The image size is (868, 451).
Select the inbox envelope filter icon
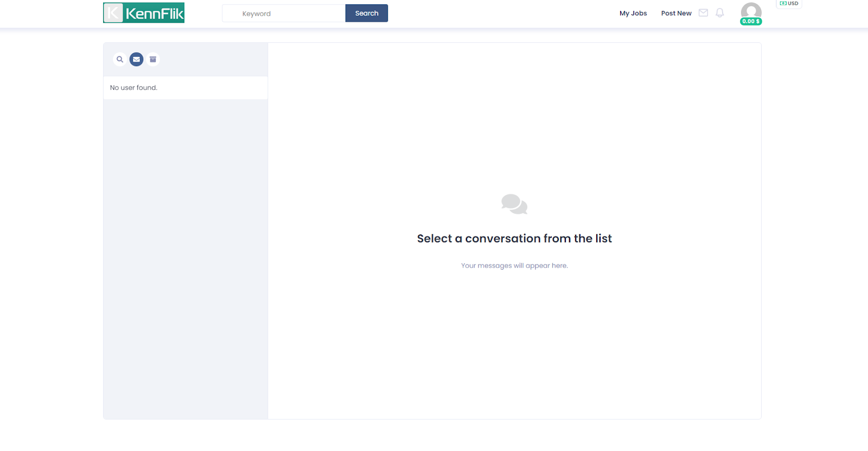137,59
